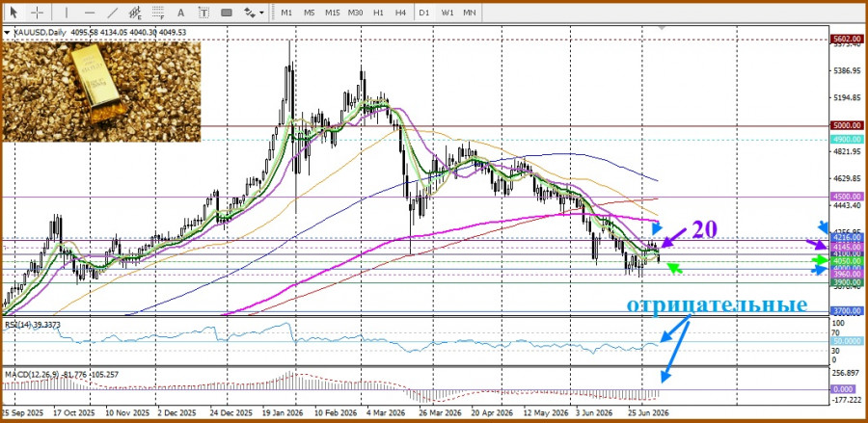
Task: Click the 12 May 2026 date label
Action: click(545, 413)
